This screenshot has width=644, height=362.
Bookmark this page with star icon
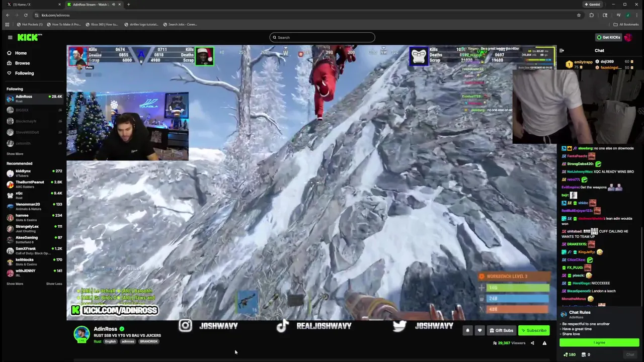coord(579,15)
